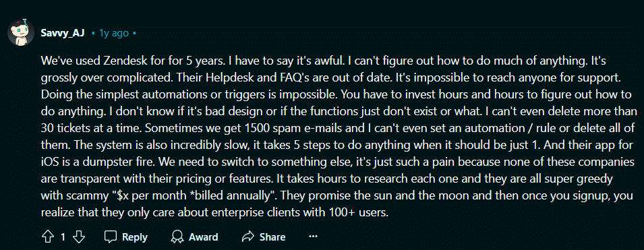
Task: Click the Reply text label
Action: tap(135, 237)
